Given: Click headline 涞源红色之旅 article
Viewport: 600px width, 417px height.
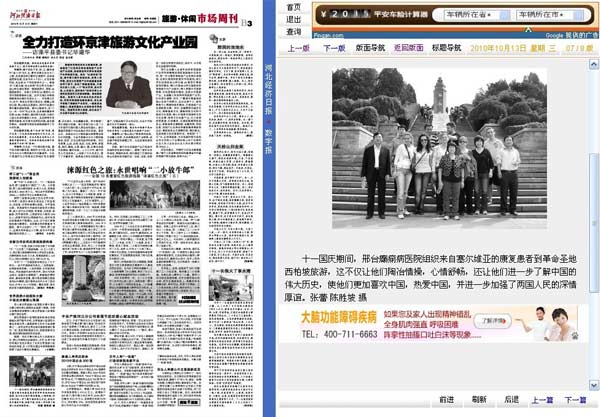Looking at the screenshot, I should tap(131, 170).
